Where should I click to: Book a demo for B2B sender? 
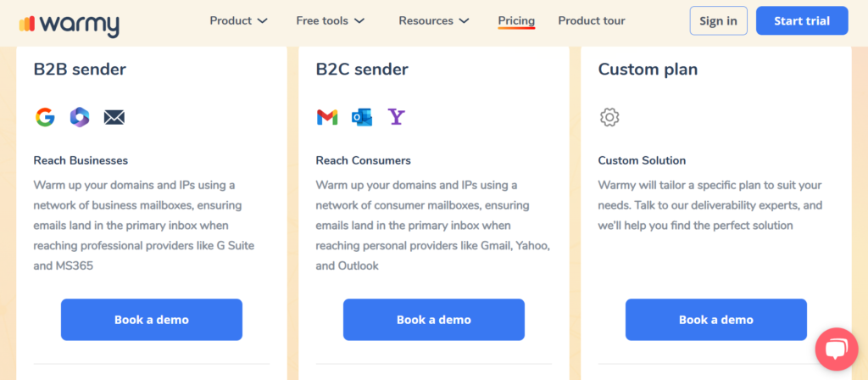tap(152, 320)
